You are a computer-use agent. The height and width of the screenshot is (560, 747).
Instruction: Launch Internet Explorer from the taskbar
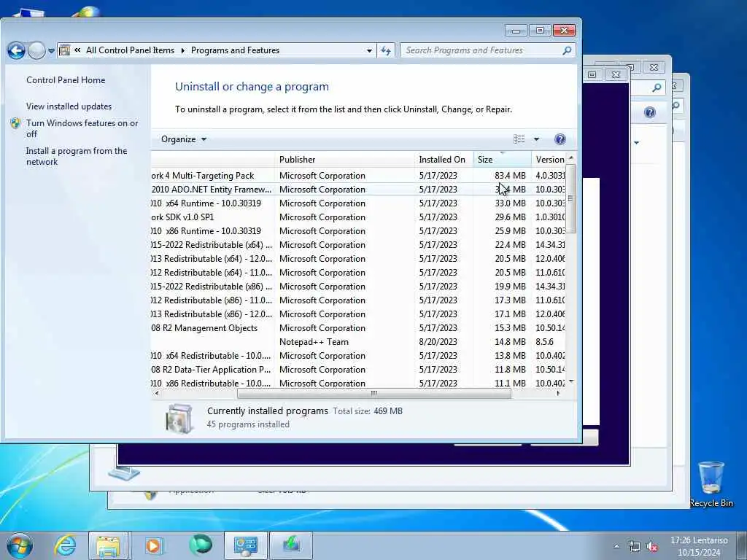point(65,545)
